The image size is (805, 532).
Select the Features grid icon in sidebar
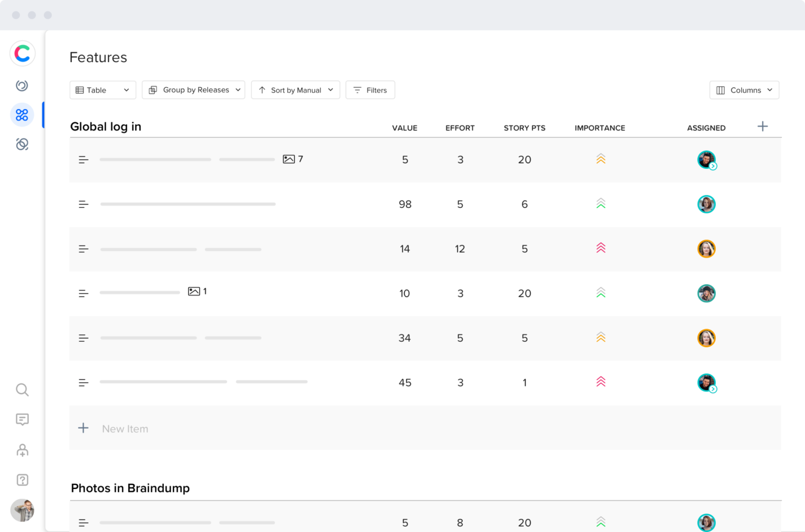[22, 115]
